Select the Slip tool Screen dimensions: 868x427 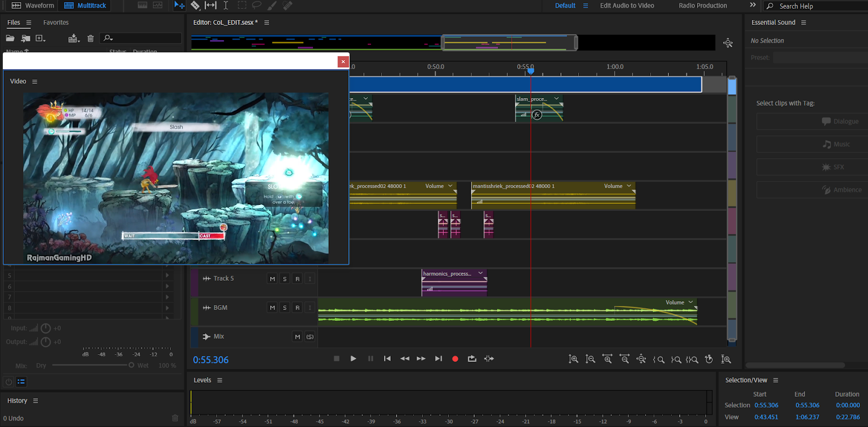click(x=210, y=5)
